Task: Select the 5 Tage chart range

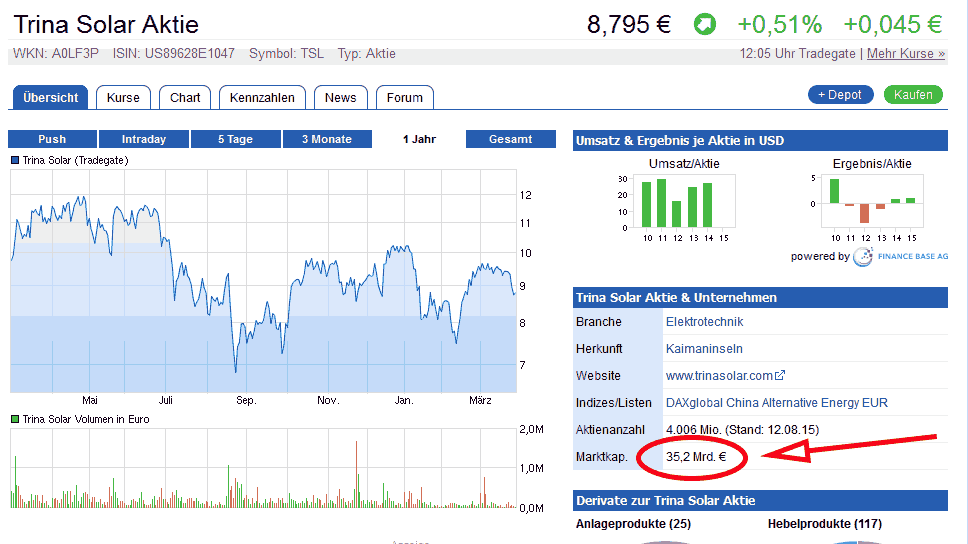Action: [x=235, y=139]
